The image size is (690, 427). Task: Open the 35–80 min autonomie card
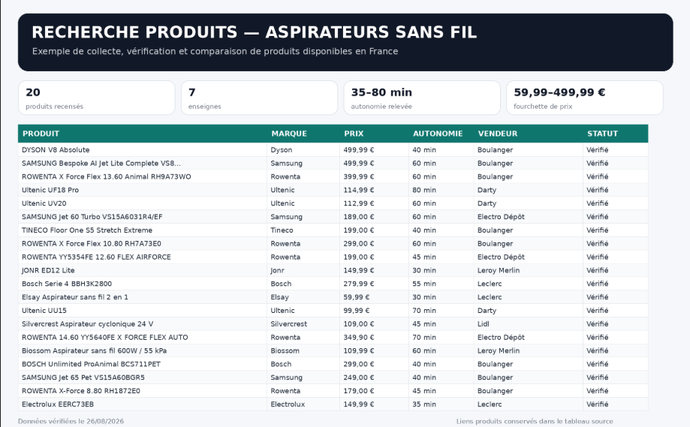point(422,98)
